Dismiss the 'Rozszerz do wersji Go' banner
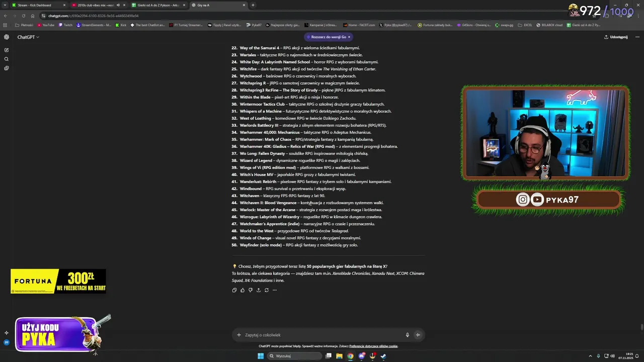This screenshot has height=362, width=644. pos(349,37)
